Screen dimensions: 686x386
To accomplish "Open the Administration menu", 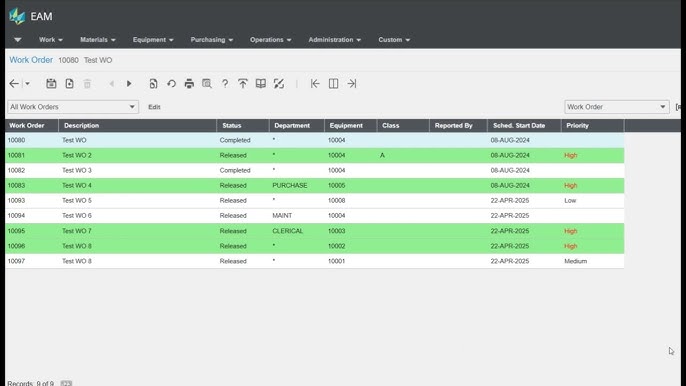I will pyautogui.click(x=335, y=40).
